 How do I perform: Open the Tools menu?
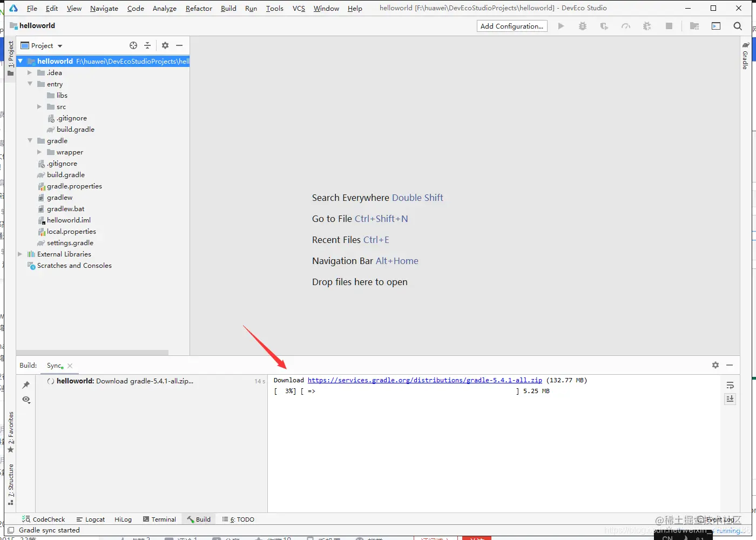click(274, 8)
